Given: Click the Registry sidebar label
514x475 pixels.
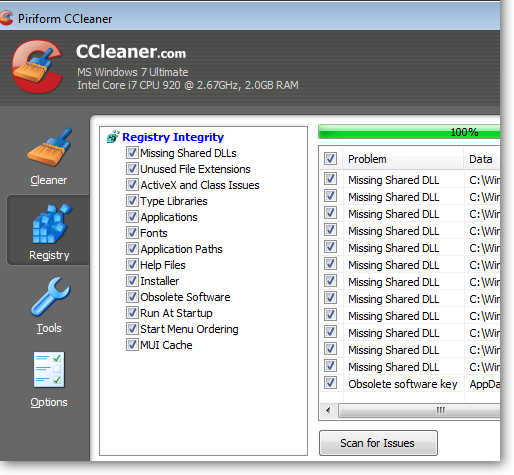Looking at the screenshot, I should 49,255.
